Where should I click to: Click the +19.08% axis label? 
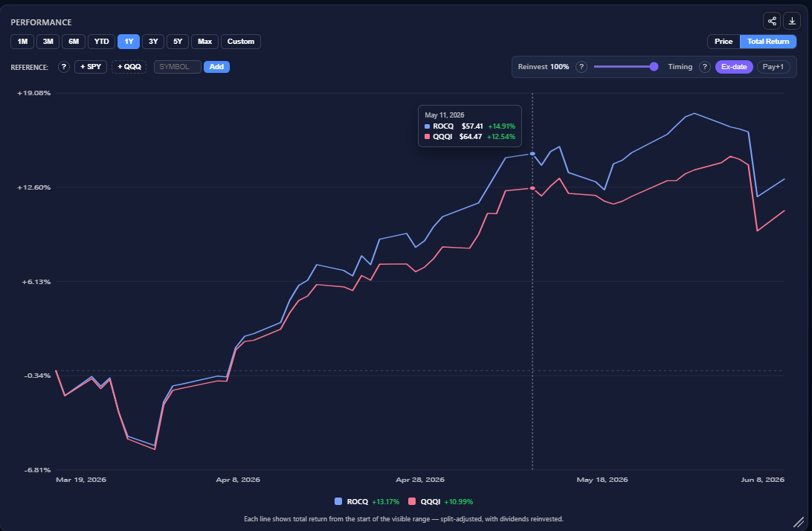(x=34, y=93)
